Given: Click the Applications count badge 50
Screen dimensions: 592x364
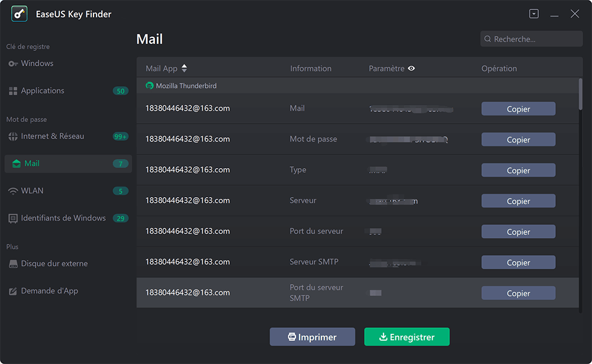Looking at the screenshot, I should pos(120,91).
